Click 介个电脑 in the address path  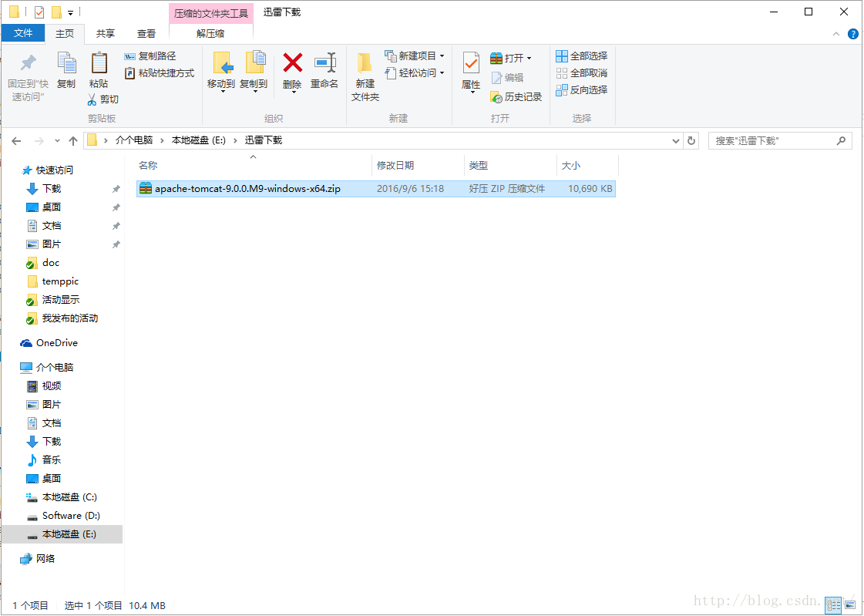pos(134,140)
